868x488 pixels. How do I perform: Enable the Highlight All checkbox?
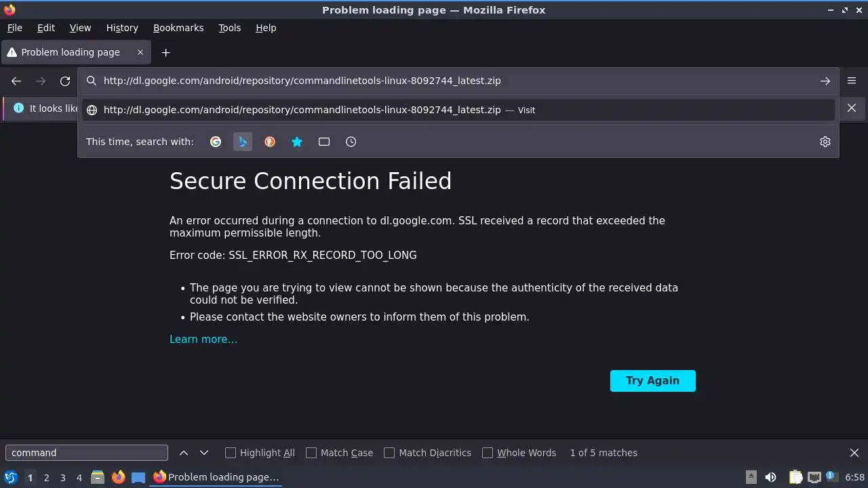point(231,453)
